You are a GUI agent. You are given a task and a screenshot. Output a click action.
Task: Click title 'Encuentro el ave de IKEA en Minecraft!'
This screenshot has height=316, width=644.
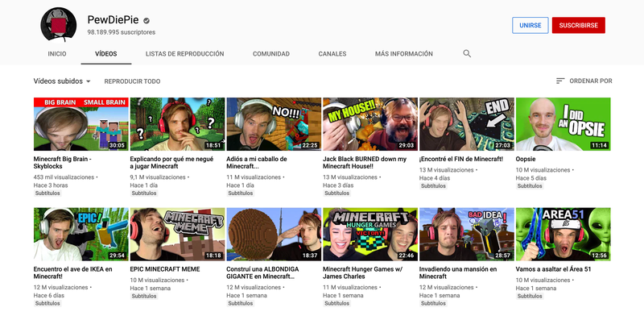click(x=72, y=272)
